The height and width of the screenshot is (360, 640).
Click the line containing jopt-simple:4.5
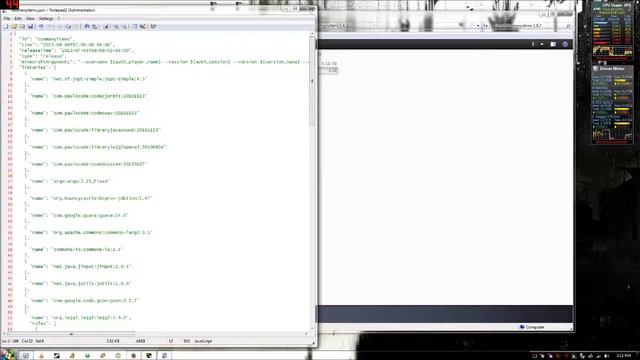pyautogui.click(x=89, y=79)
